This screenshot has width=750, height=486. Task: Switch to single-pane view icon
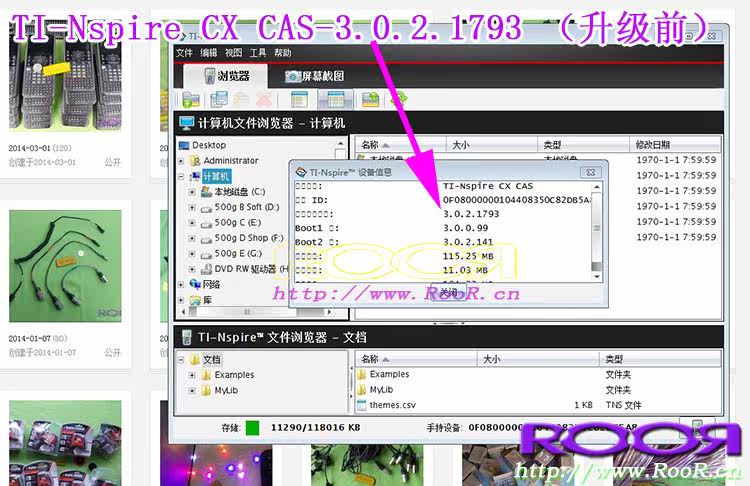299,99
